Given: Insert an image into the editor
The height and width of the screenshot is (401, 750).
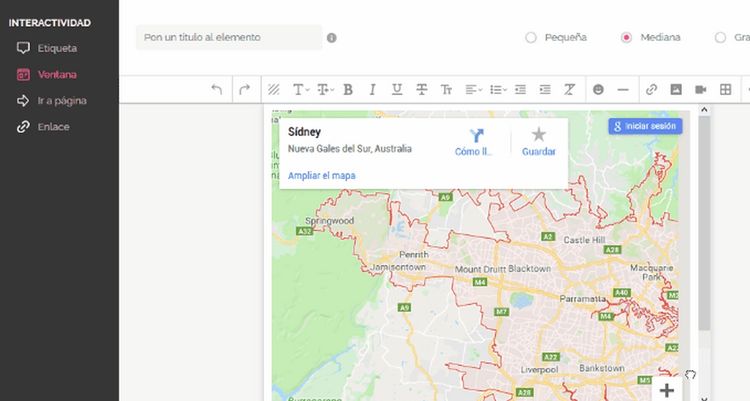Looking at the screenshot, I should click(x=676, y=90).
